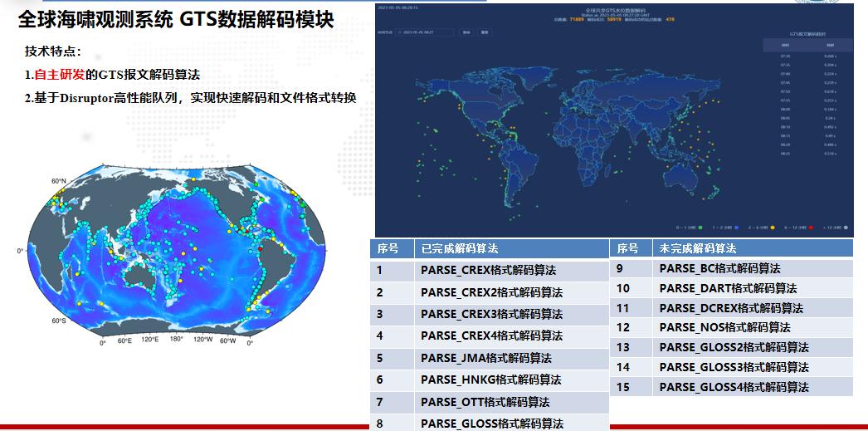The width and height of the screenshot is (868, 431).
Task: Click the slide title 全球海啸观测系统 GTS数据解码模块
Action: point(176,20)
